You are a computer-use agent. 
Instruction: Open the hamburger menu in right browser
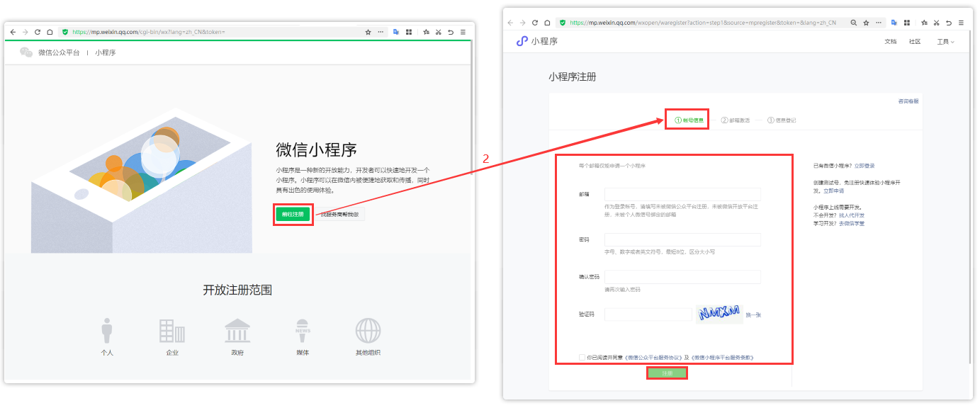point(960,23)
